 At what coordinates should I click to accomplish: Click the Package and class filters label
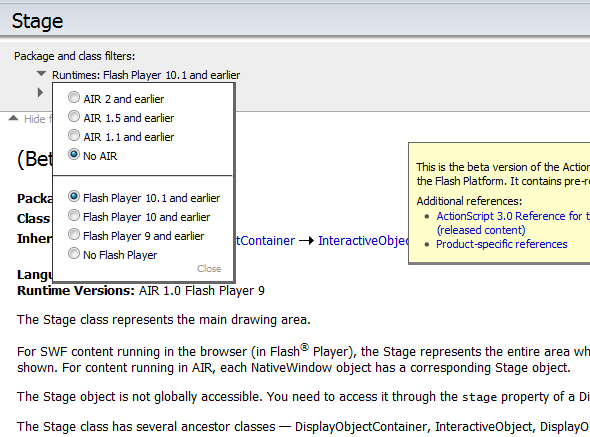point(75,56)
